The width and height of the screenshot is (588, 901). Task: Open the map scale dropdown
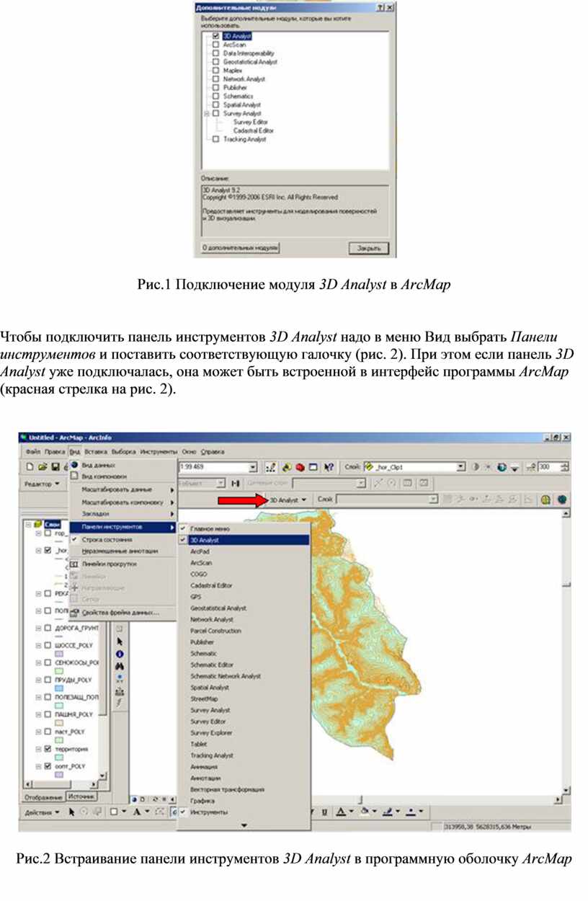point(253,467)
